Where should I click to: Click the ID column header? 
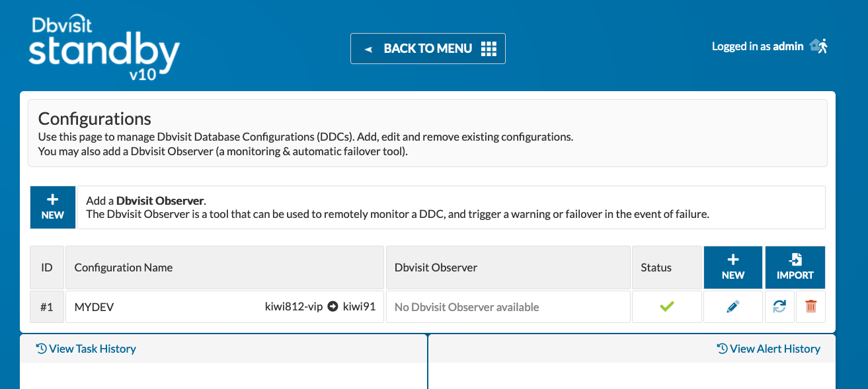point(47,267)
